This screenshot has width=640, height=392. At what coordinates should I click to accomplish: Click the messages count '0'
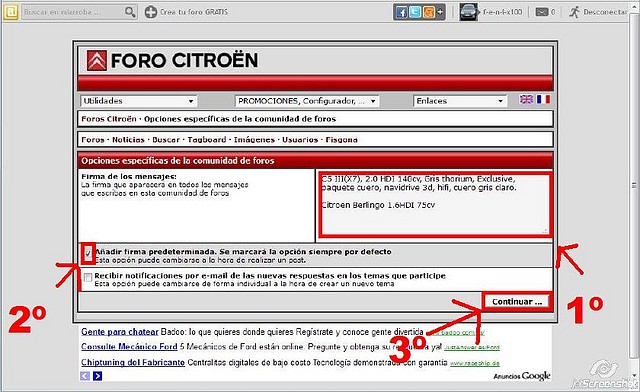(553, 12)
